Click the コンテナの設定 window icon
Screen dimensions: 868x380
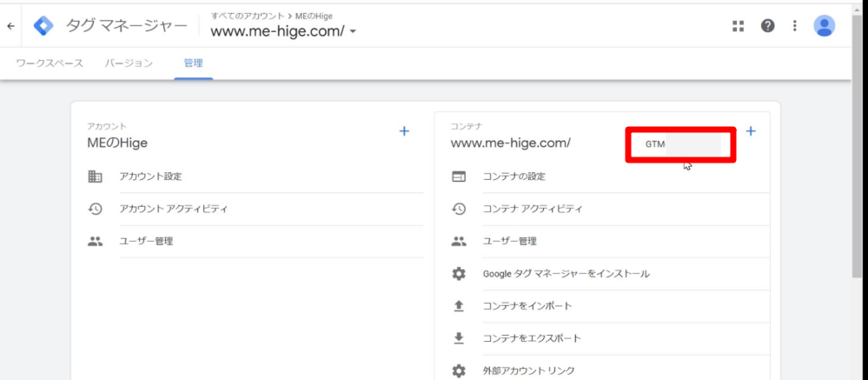pyautogui.click(x=459, y=177)
